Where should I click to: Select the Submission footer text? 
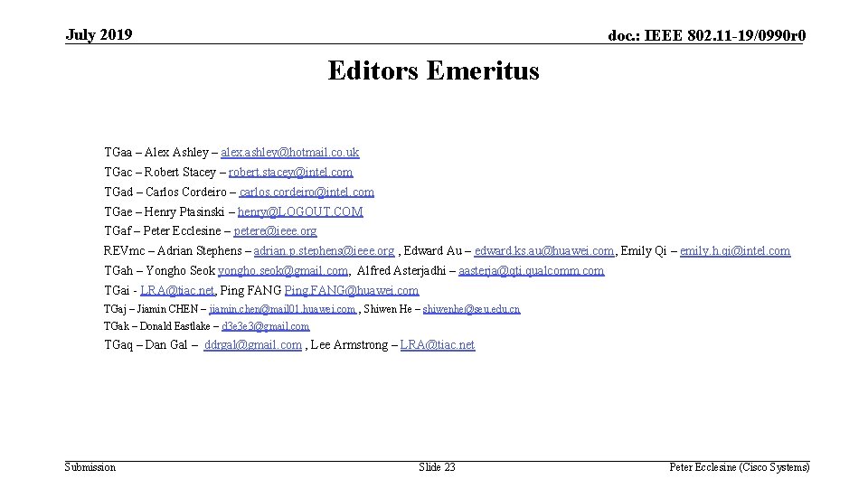click(90, 467)
